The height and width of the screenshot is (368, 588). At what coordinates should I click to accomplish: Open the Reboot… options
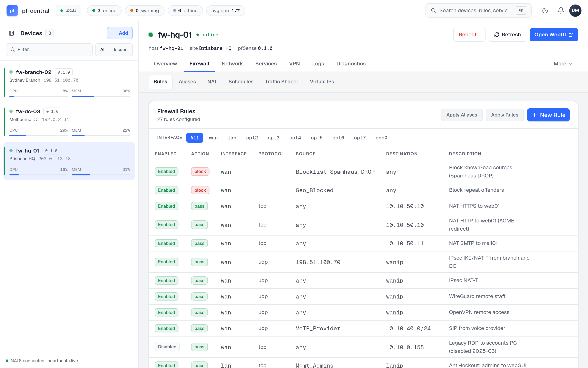pyautogui.click(x=469, y=35)
